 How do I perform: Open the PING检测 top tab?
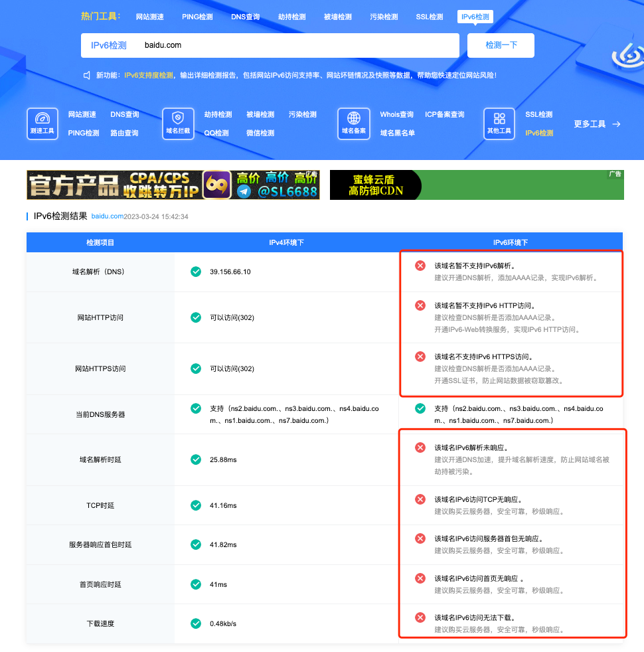pos(197,17)
